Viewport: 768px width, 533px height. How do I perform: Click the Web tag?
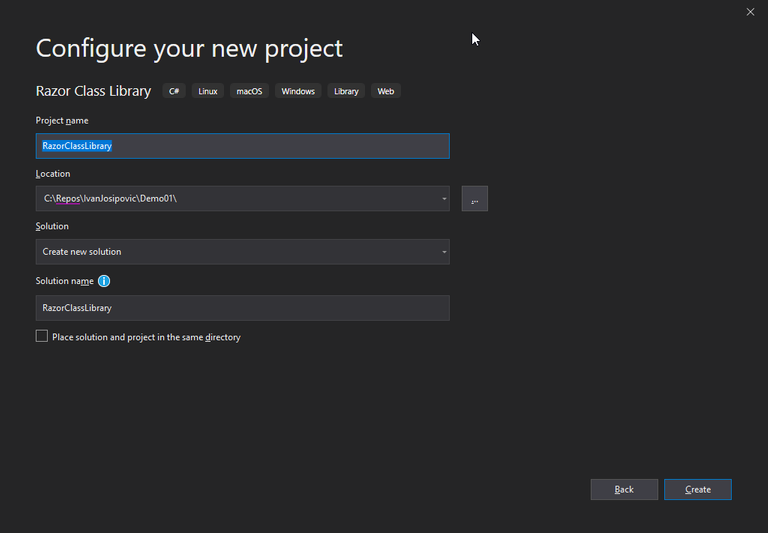tap(385, 91)
